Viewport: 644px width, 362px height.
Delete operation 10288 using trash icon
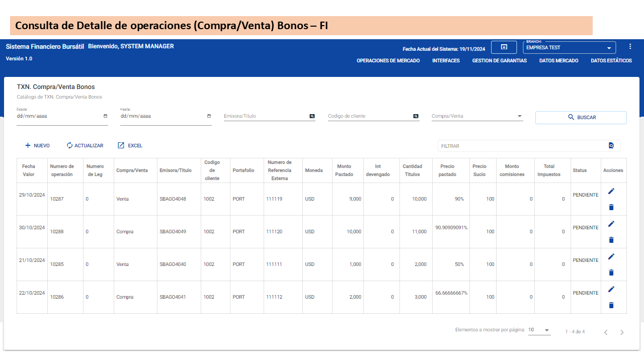(x=611, y=240)
